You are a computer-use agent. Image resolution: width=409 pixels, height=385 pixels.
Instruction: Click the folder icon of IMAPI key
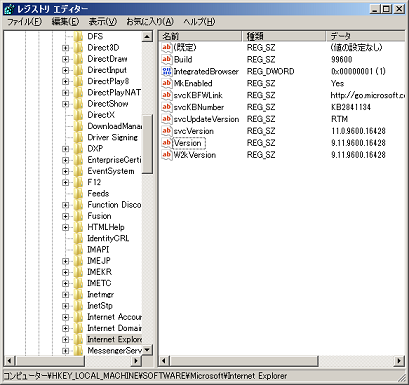78,250
